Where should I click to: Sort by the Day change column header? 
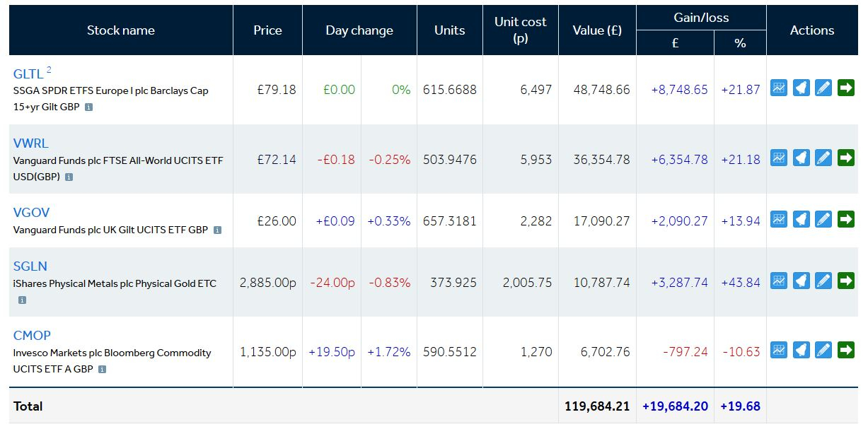coord(359,30)
